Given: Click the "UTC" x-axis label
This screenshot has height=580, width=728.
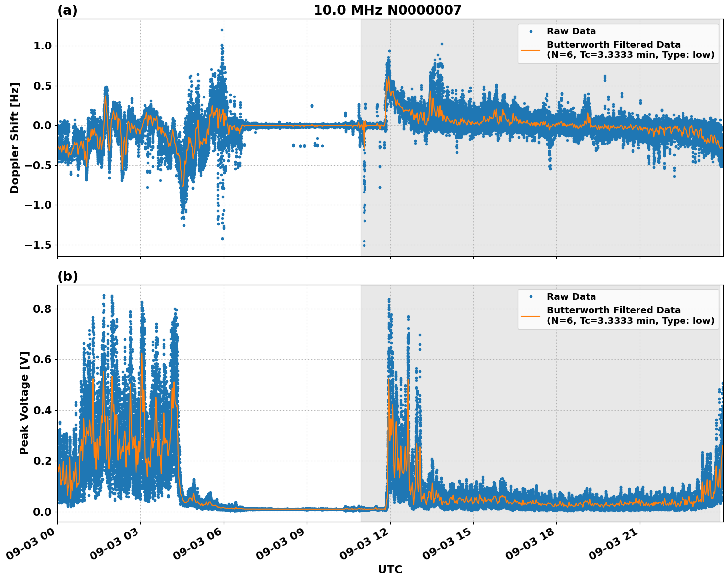Looking at the screenshot, I should coord(390,569).
